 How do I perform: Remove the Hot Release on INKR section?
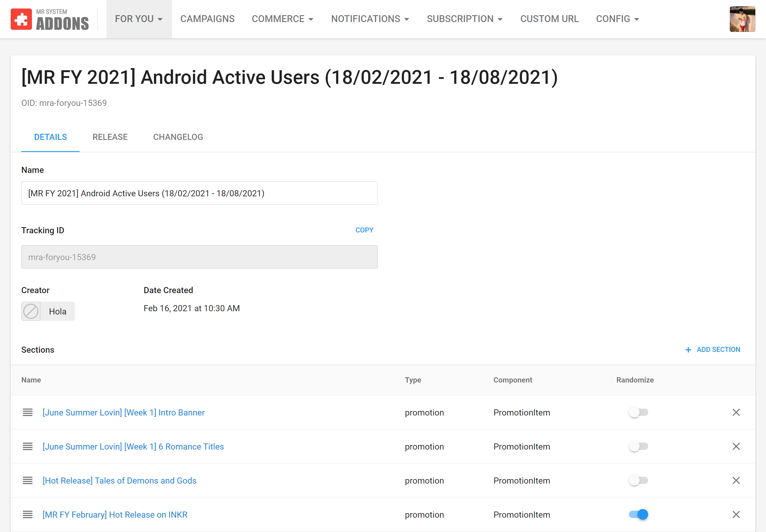(736, 514)
